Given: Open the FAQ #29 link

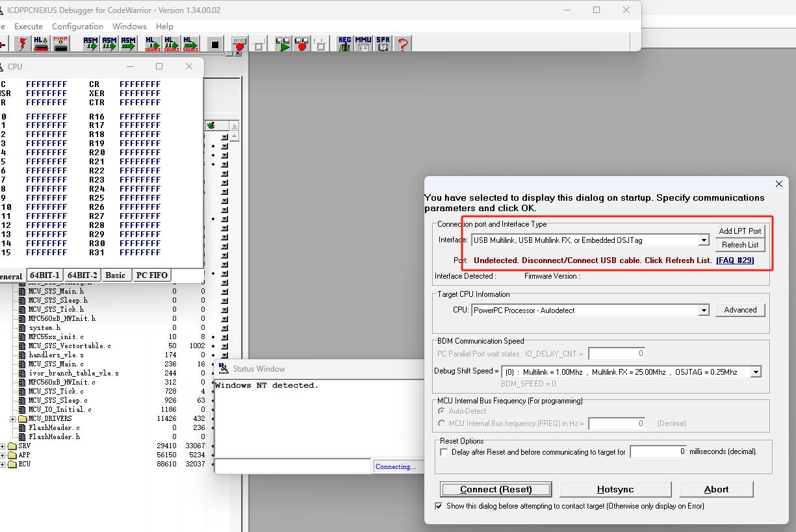Looking at the screenshot, I should [735, 260].
